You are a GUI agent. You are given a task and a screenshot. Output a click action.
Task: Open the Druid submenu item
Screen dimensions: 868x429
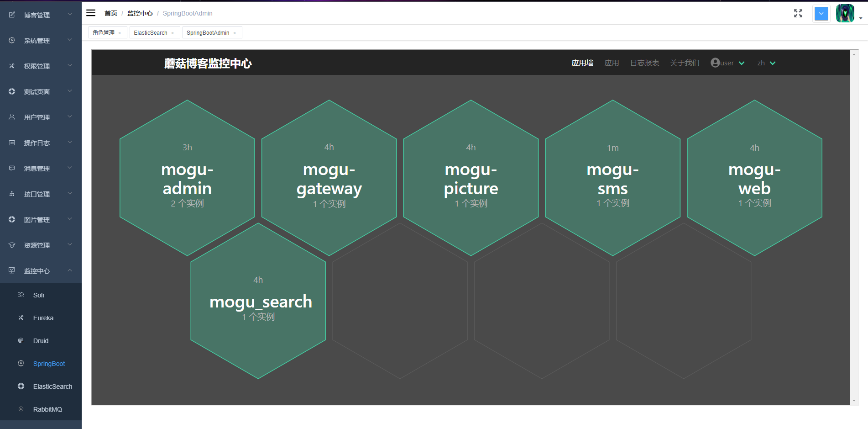[41, 340]
